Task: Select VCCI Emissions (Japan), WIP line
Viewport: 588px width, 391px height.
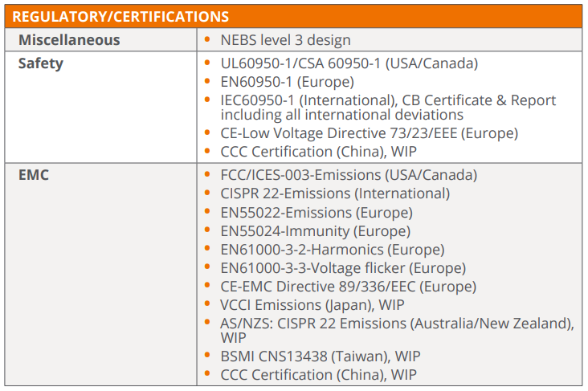Action: 312,305
